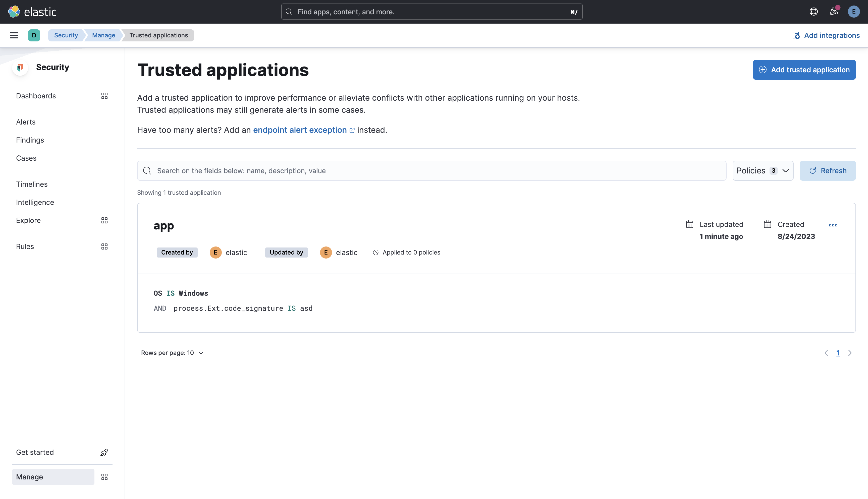Select Manage in the sidebar
The height and width of the screenshot is (499, 868).
click(53, 477)
